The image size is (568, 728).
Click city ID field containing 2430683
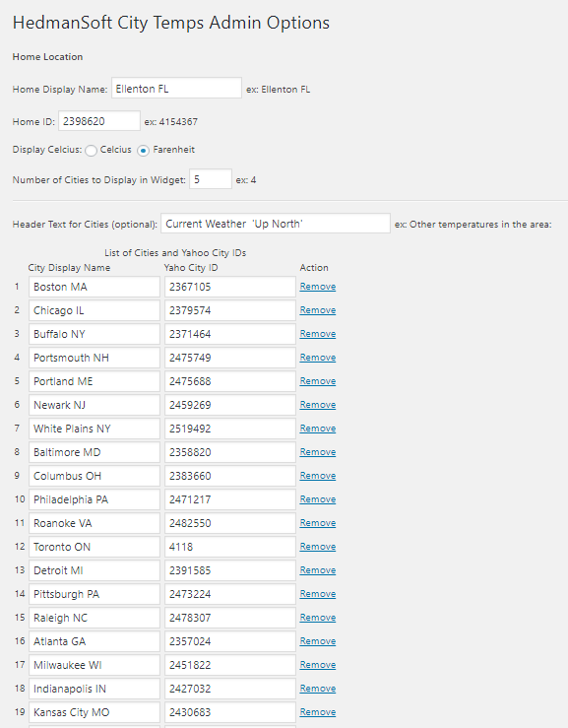point(230,713)
